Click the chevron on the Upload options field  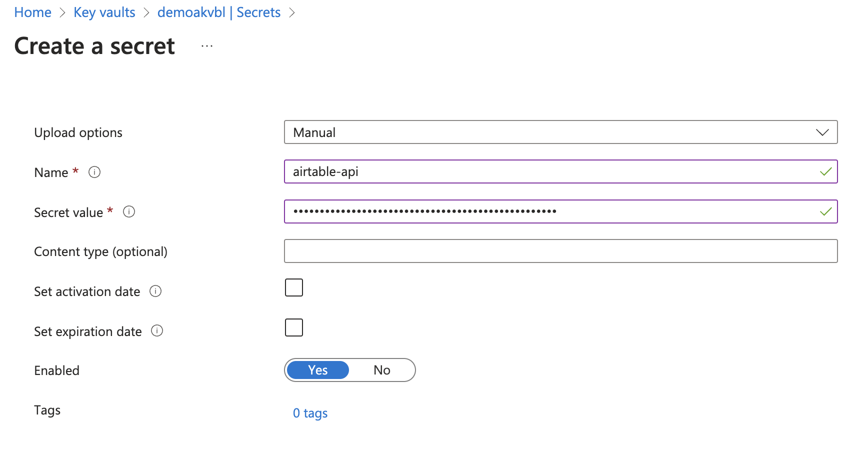pyautogui.click(x=821, y=132)
